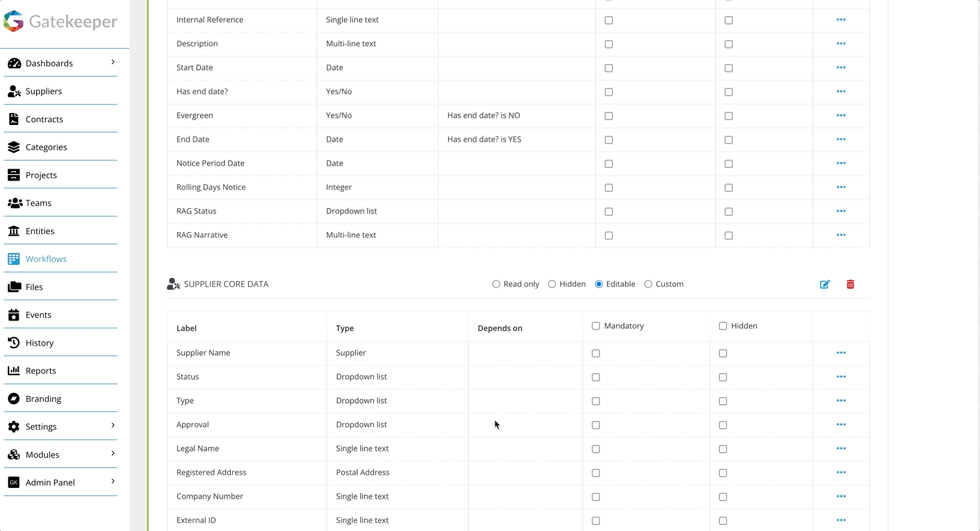
Task: Check the Mandatory header checkbox
Action: (595, 326)
